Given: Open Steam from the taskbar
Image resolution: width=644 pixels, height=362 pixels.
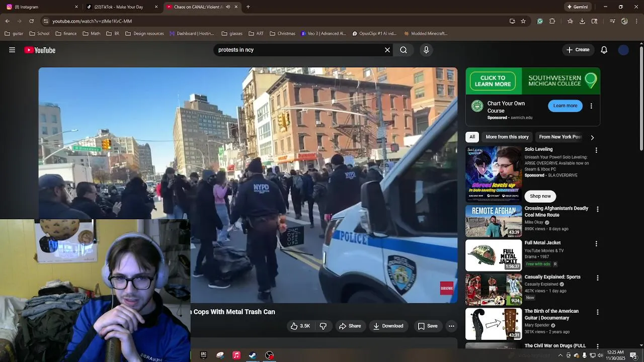Looking at the screenshot, I should pyautogui.click(x=253, y=355).
